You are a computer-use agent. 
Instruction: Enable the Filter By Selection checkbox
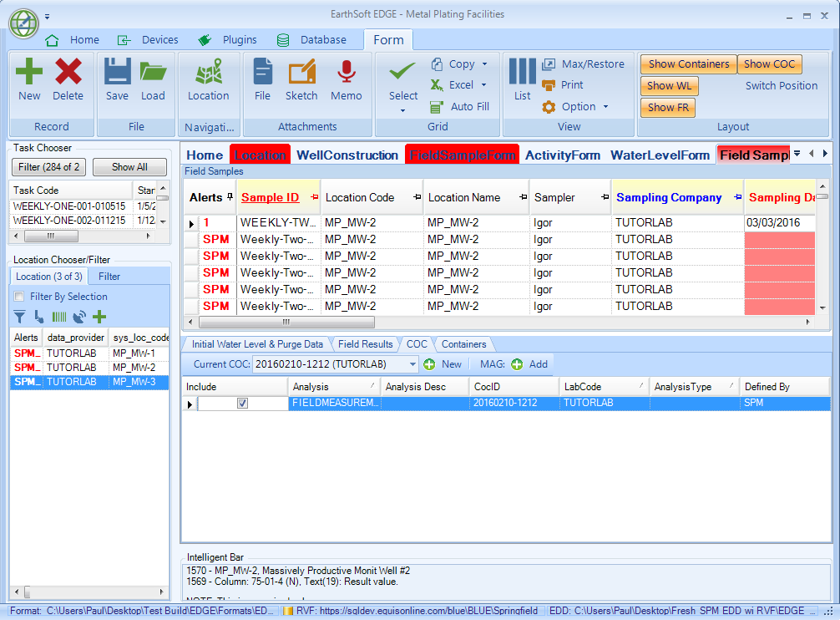click(19, 297)
